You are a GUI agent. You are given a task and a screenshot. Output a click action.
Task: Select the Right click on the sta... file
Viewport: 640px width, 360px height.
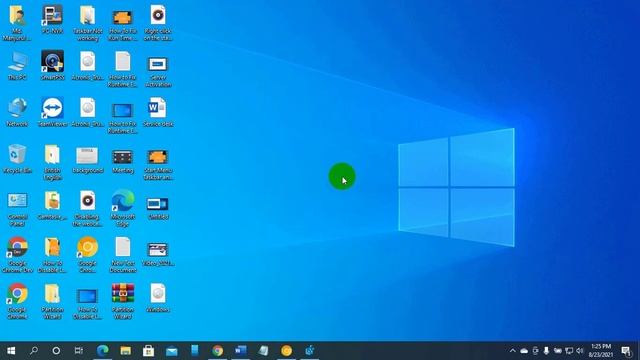point(158,23)
